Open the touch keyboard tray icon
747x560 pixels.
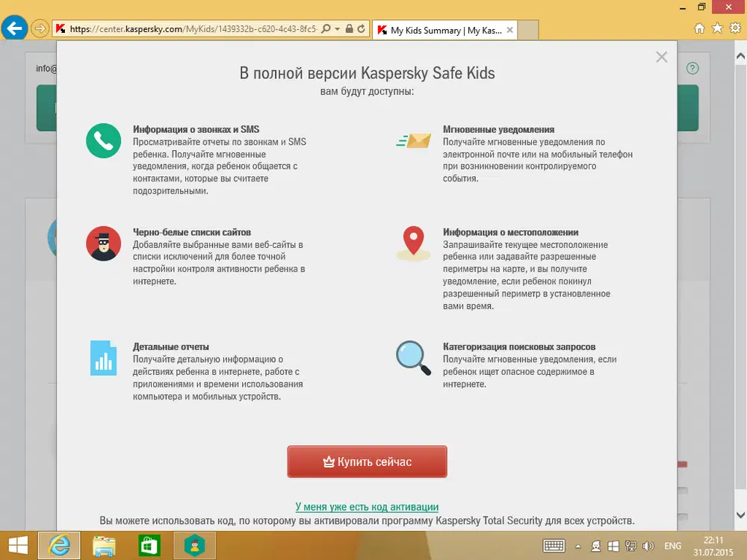(x=554, y=546)
